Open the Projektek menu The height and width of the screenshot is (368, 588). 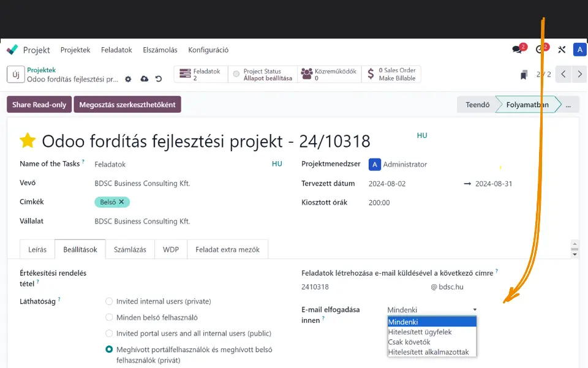75,50
